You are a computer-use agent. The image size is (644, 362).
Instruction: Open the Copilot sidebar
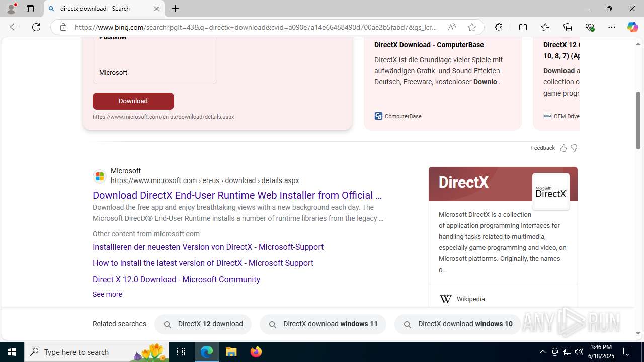click(x=632, y=27)
